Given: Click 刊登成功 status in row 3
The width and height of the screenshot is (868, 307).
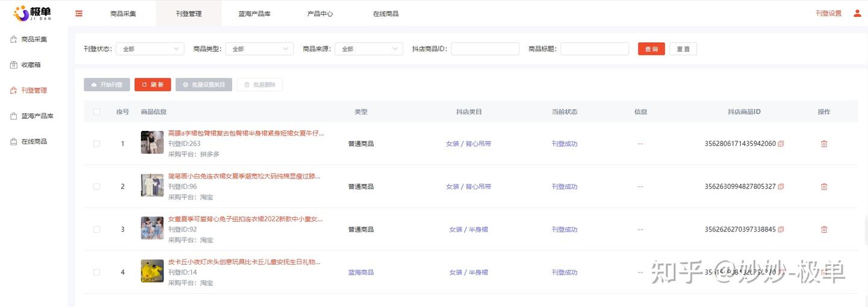Looking at the screenshot, I should (x=564, y=229).
